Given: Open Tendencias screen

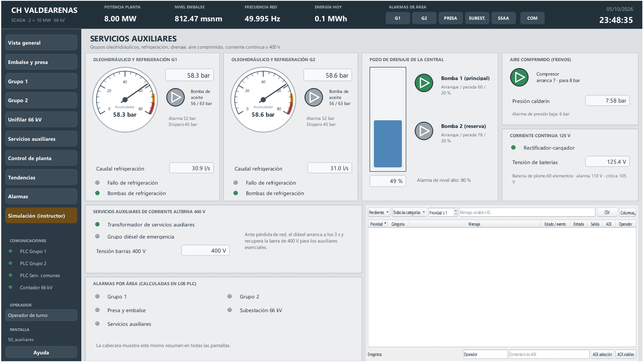Looking at the screenshot, I should point(41,177).
